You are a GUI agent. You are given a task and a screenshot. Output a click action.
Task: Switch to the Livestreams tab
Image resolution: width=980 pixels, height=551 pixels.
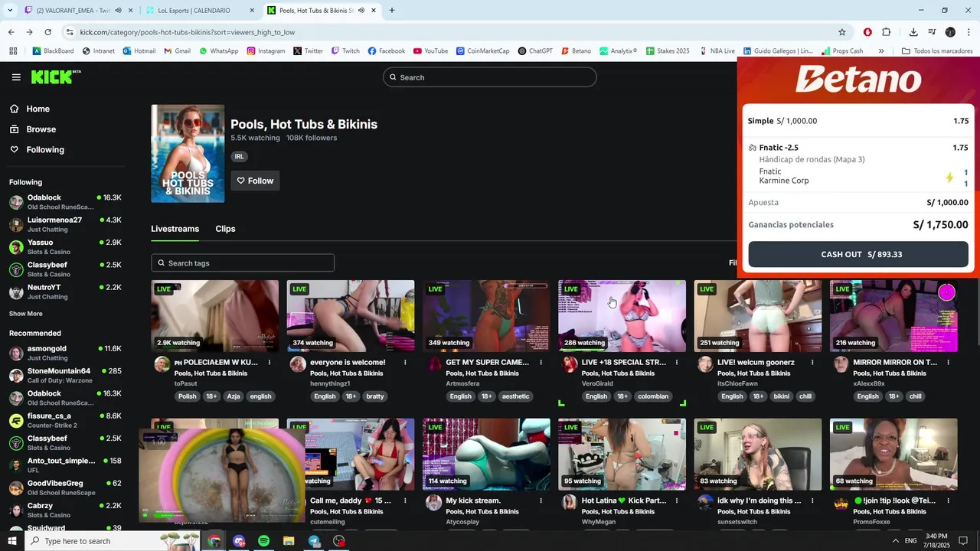175,229
